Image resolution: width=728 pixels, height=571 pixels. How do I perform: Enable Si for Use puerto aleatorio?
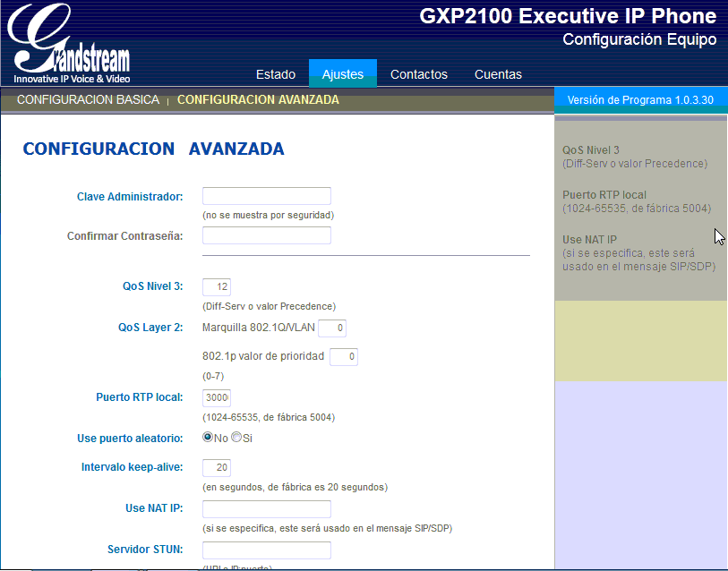(235, 437)
